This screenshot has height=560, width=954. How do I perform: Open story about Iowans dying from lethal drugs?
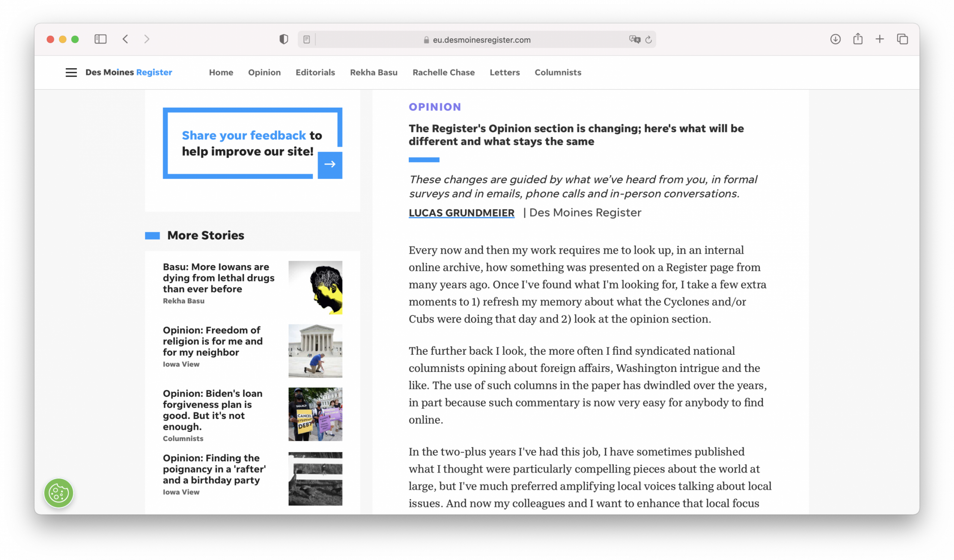coord(219,278)
